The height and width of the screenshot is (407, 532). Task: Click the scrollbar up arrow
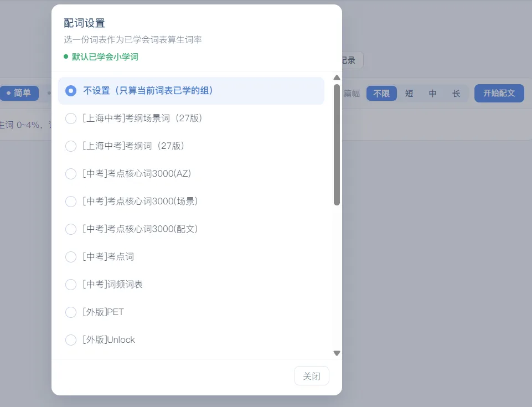coord(337,78)
